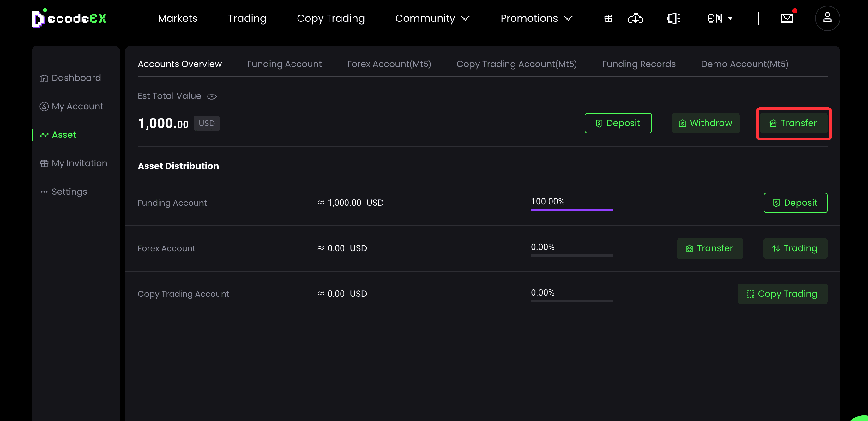
Task: Click the phone app icon in header
Action: pos(673,18)
